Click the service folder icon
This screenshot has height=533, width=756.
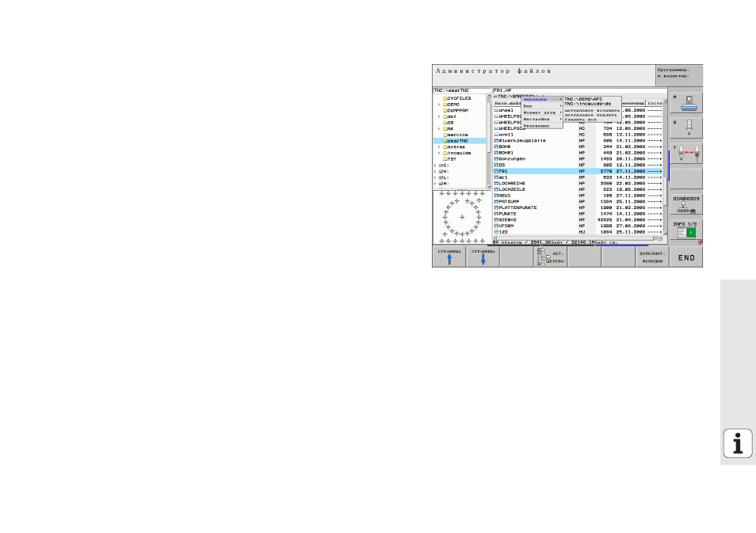[445, 135]
